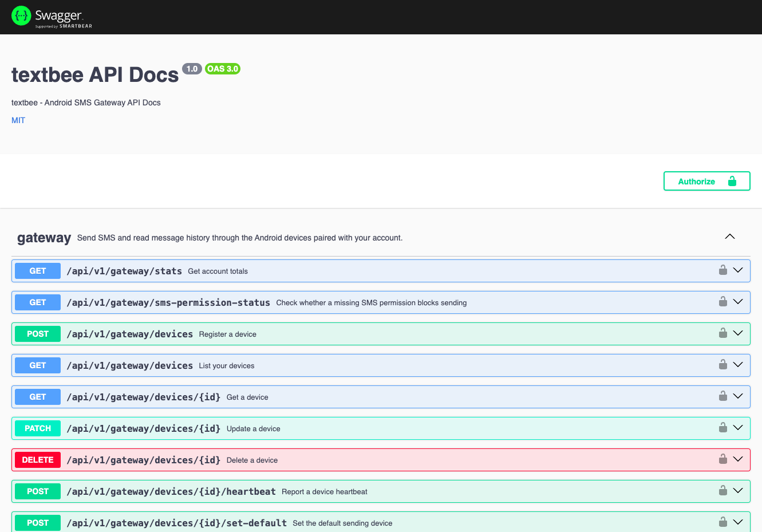Click the lock icon on Register a device
This screenshot has height=532, width=762.
pyautogui.click(x=723, y=333)
